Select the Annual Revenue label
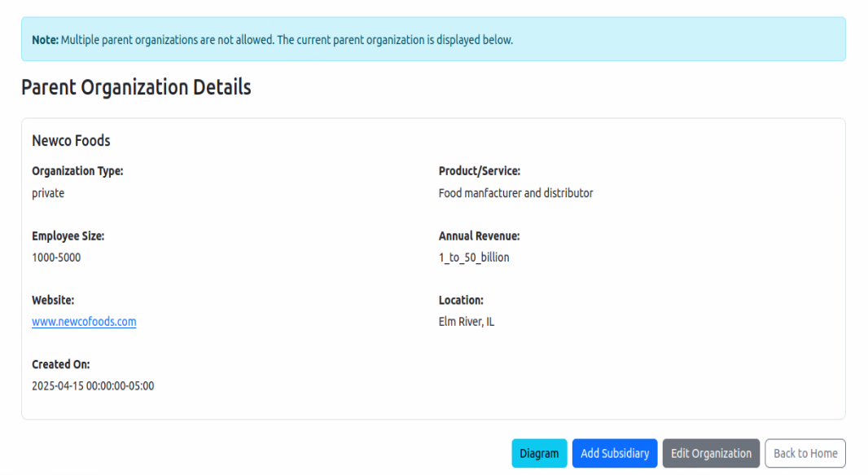 479,235
